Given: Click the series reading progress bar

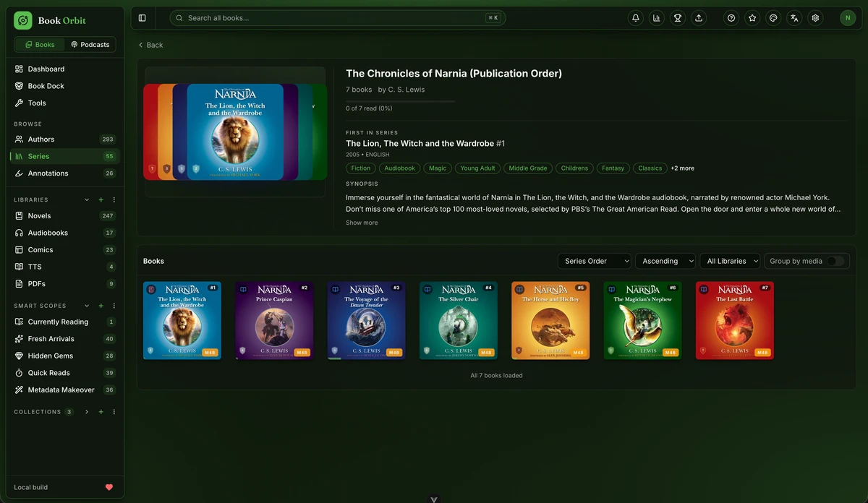Looking at the screenshot, I should pyautogui.click(x=400, y=101).
